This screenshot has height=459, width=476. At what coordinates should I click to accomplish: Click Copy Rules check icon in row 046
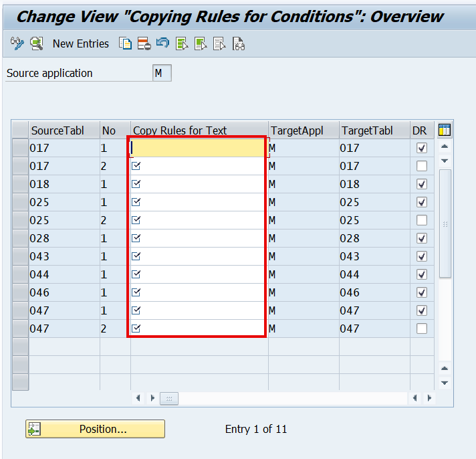click(136, 292)
